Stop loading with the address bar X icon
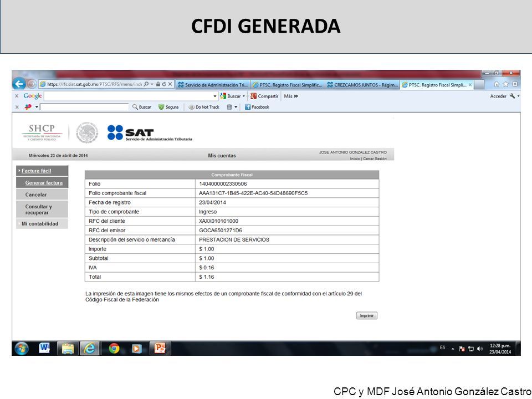This screenshot has width=532, height=399. pos(170,84)
